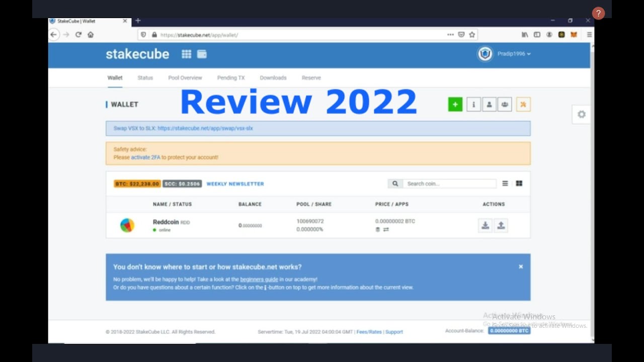Reload the page with the refresh button
Screen dimensions: 644x362
(78, 35)
